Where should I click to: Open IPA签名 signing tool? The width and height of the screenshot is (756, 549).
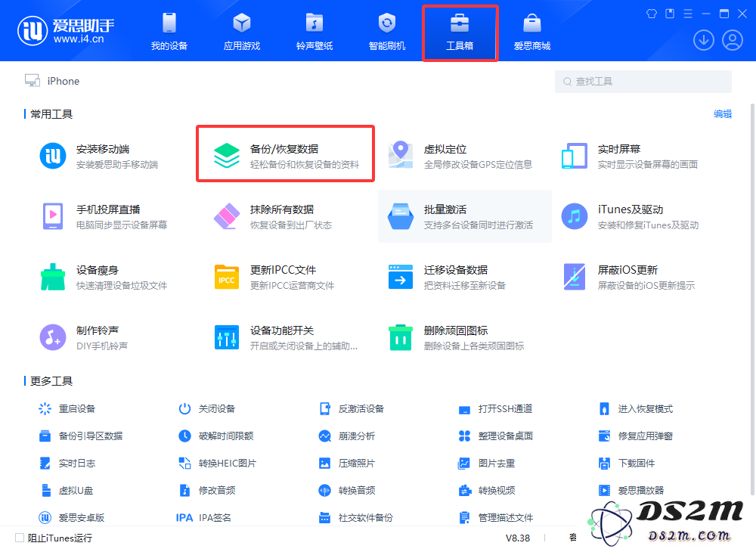[204, 518]
